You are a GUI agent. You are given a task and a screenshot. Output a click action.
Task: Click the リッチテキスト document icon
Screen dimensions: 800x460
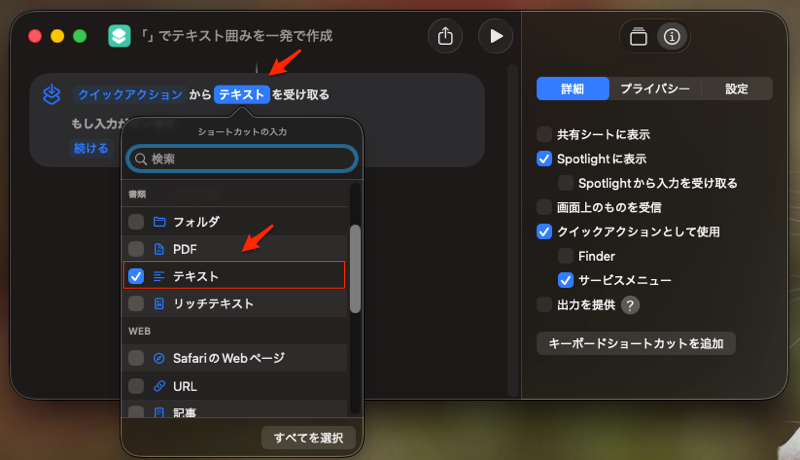(159, 304)
